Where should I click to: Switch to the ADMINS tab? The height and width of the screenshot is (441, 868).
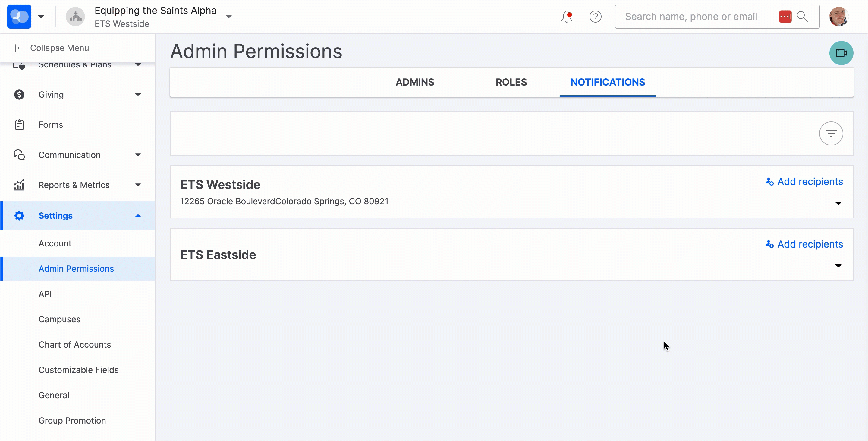tap(415, 82)
